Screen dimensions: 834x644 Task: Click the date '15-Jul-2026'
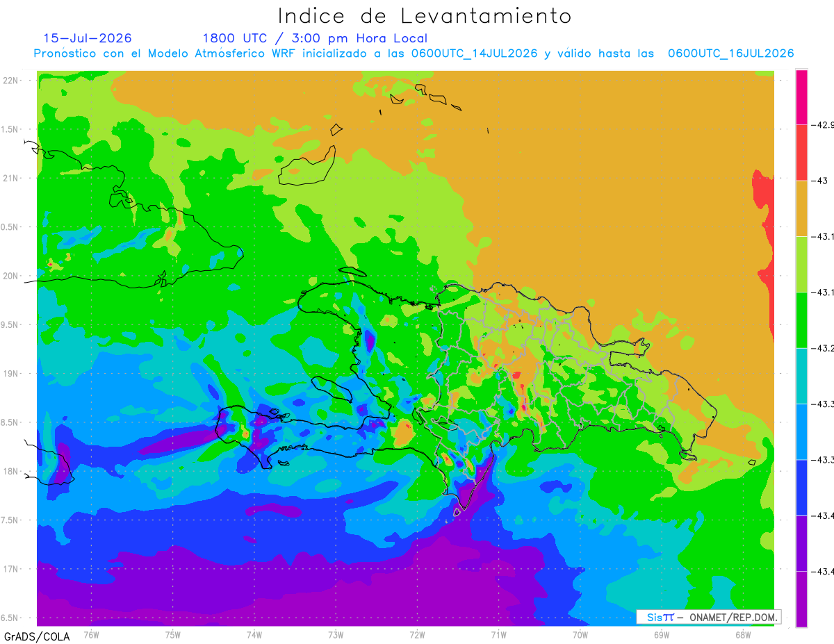pyautogui.click(x=88, y=38)
